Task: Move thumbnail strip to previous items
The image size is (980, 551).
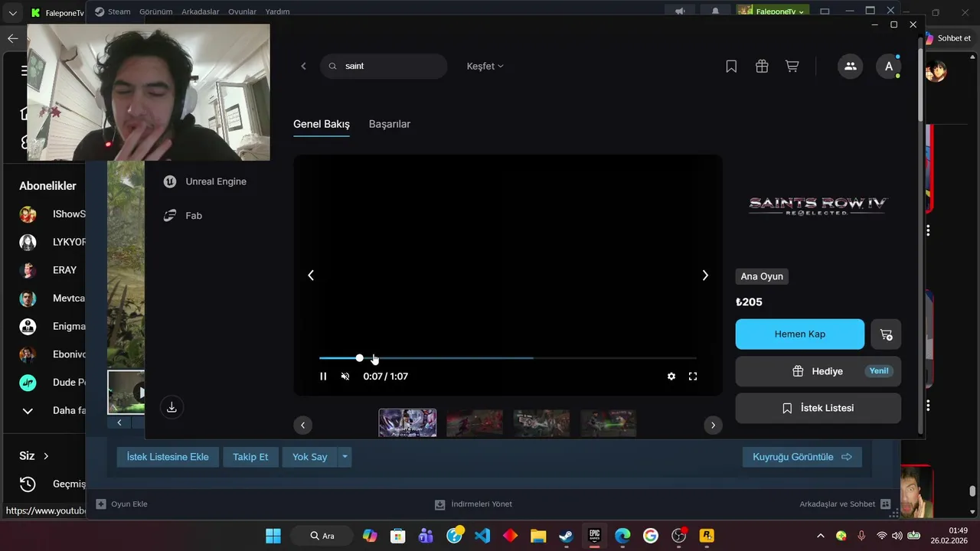Action: click(x=302, y=425)
